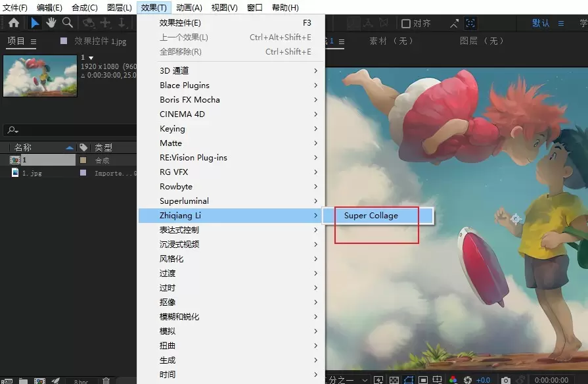
Task: Take a snapshot with camera icon
Action: point(505,380)
